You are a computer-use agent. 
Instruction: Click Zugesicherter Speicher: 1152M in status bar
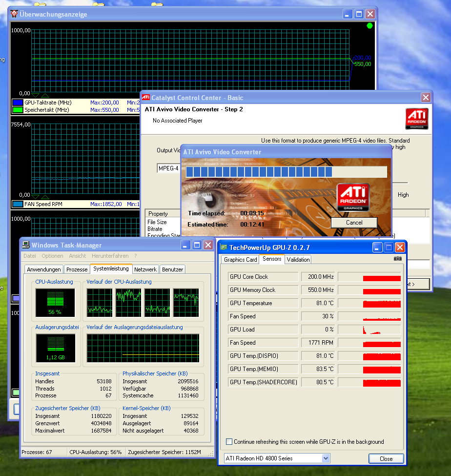[164, 452]
